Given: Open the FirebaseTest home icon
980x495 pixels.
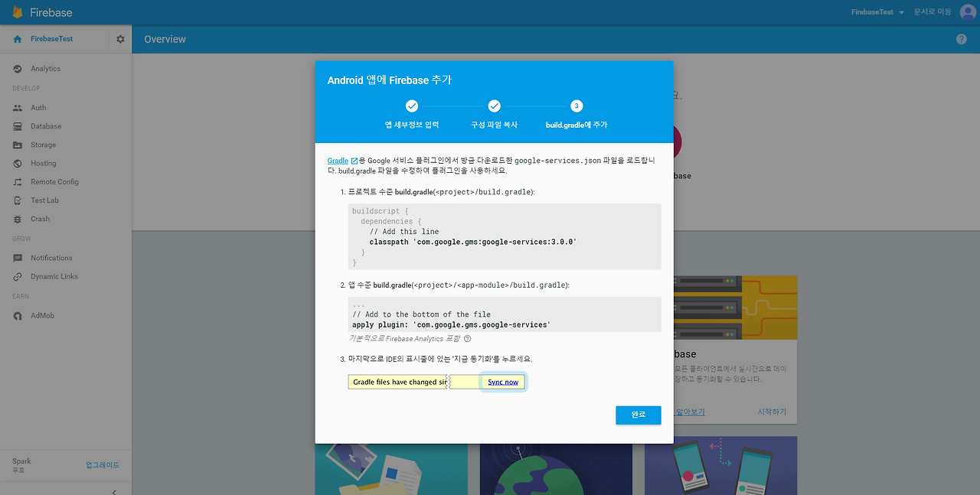Looking at the screenshot, I should pyautogui.click(x=18, y=39).
